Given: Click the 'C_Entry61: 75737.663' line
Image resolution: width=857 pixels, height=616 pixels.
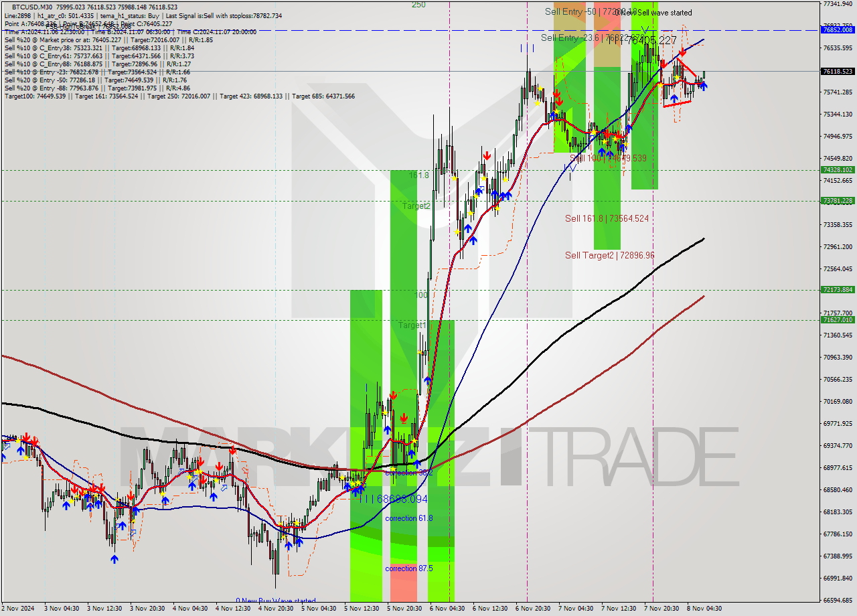Looking at the screenshot, I should point(99,56).
